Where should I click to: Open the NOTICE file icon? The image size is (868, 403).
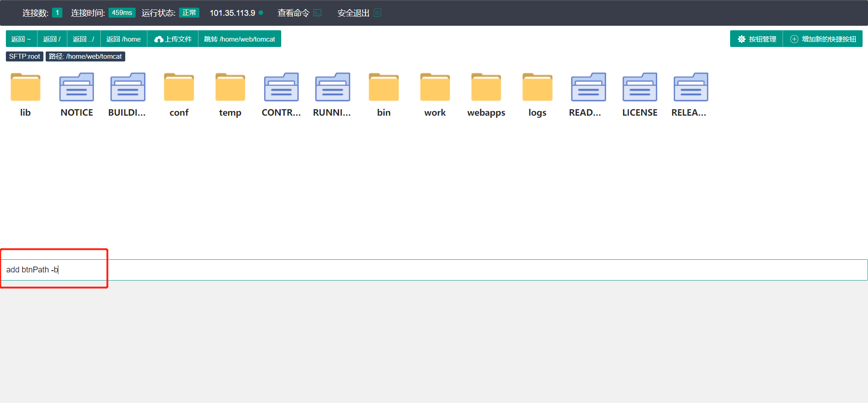pos(77,87)
